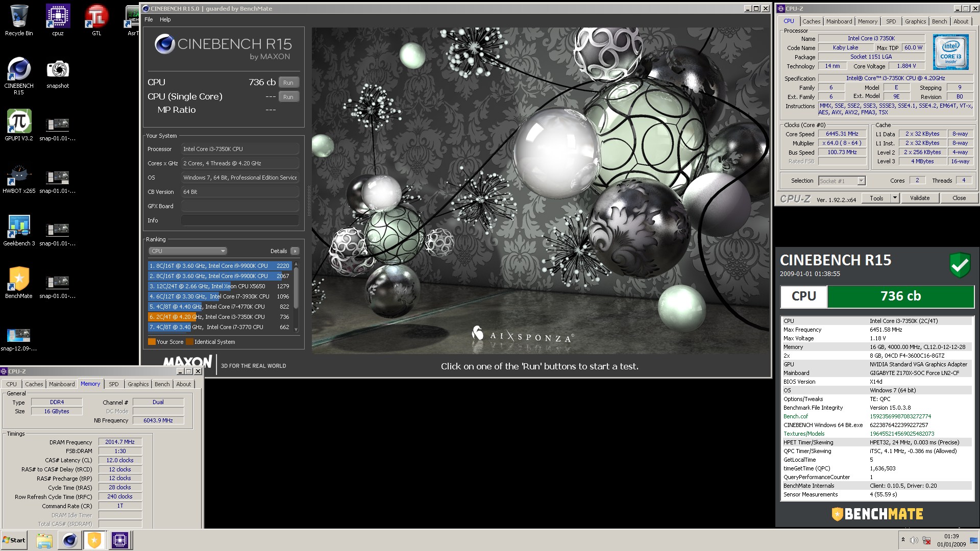This screenshot has width=980, height=551.
Task: Open snap-01.01 file beside Geekbench 3
Action: 58,235
